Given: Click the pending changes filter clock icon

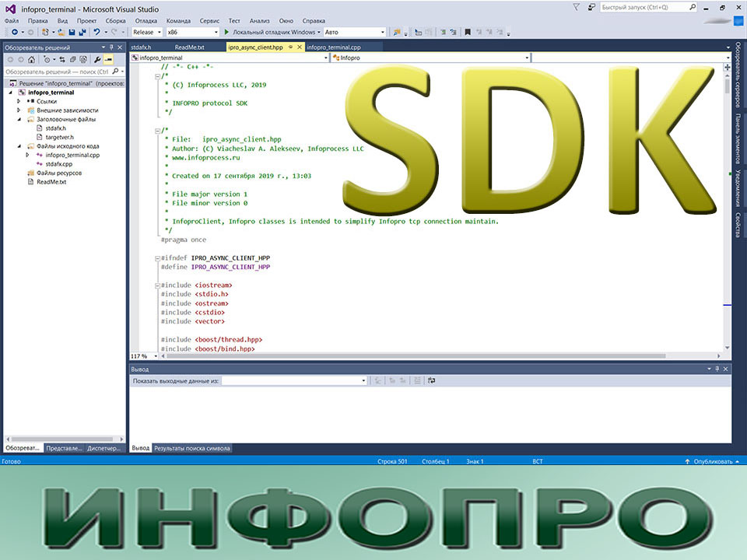Looking at the screenshot, I should 47,60.
